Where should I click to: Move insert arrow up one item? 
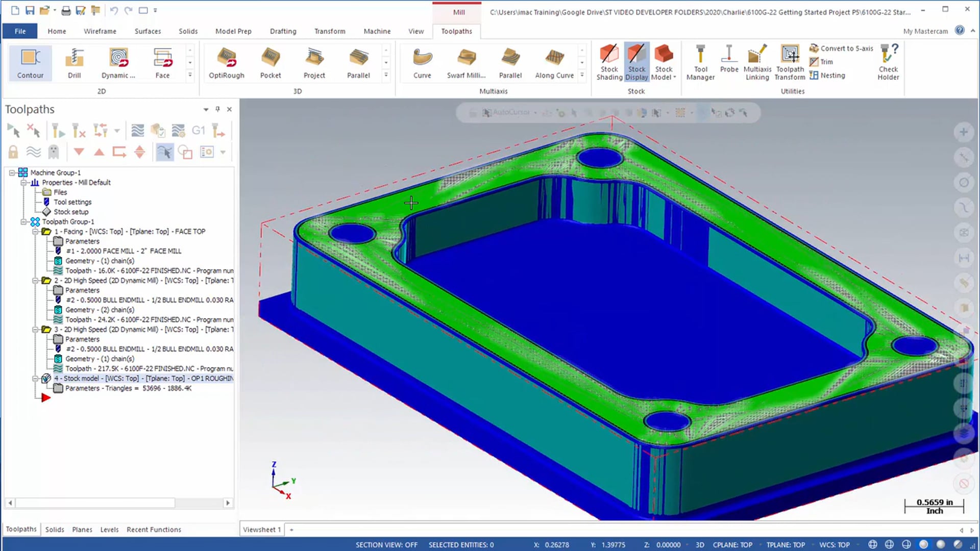[99, 152]
